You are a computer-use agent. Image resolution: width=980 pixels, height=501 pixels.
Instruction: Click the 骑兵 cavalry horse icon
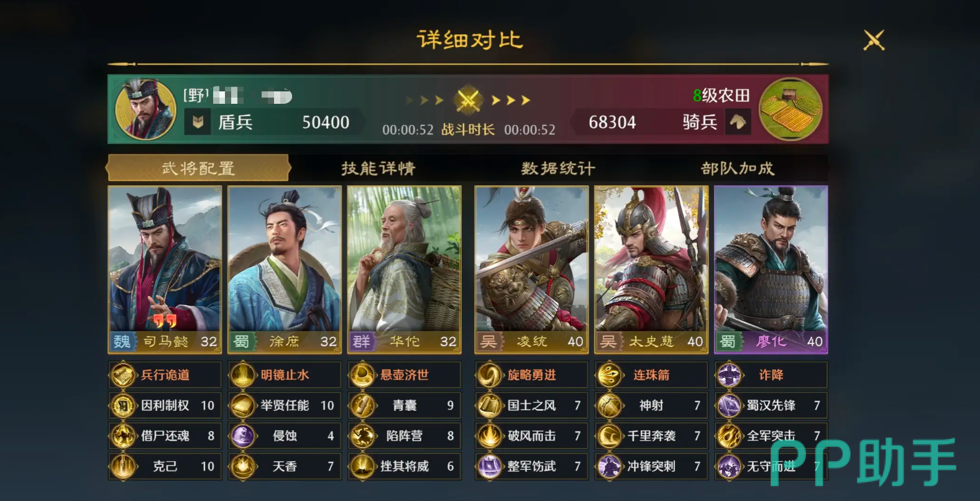click(x=738, y=122)
